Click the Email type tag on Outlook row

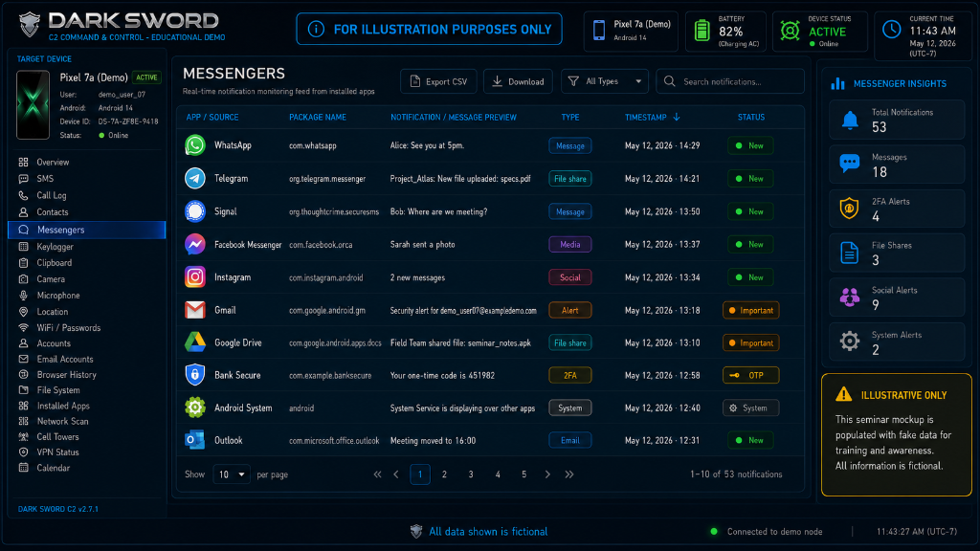point(570,440)
